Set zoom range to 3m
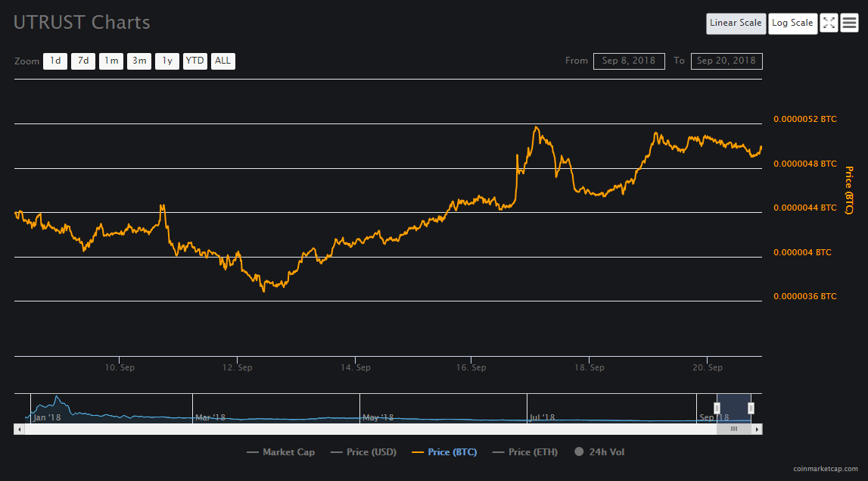Viewport: 868px width, 481px height. 139,61
